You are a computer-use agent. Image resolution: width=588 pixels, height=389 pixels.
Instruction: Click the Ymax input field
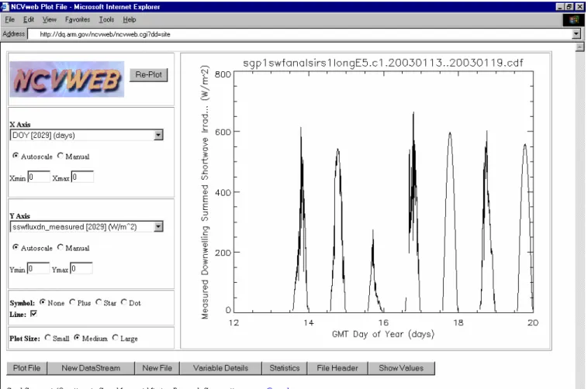[x=81, y=268]
